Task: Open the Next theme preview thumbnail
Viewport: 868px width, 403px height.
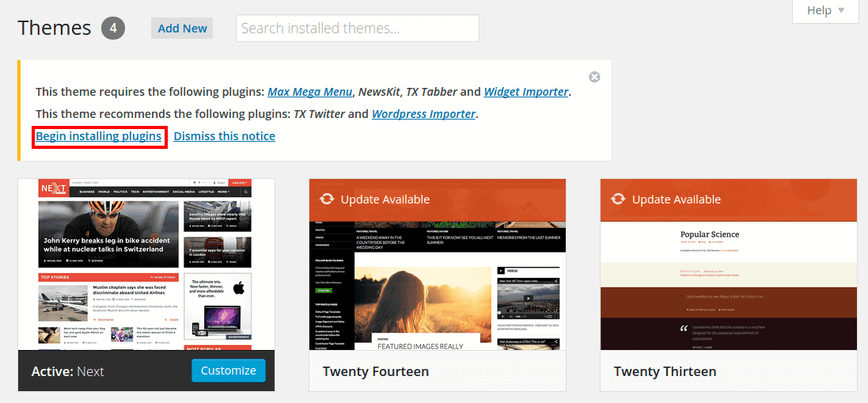Action: tap(146, 264)
